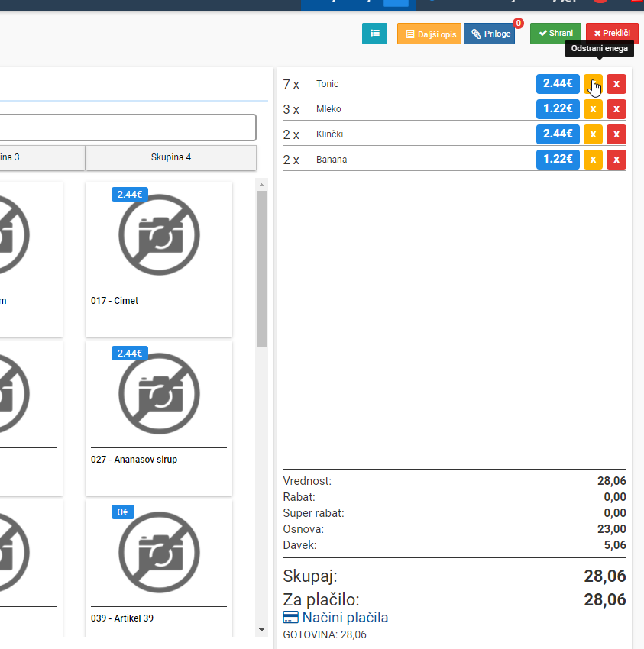Delete the Mleko row with red x
Screen dimensions: 644x649
[616, 109]
